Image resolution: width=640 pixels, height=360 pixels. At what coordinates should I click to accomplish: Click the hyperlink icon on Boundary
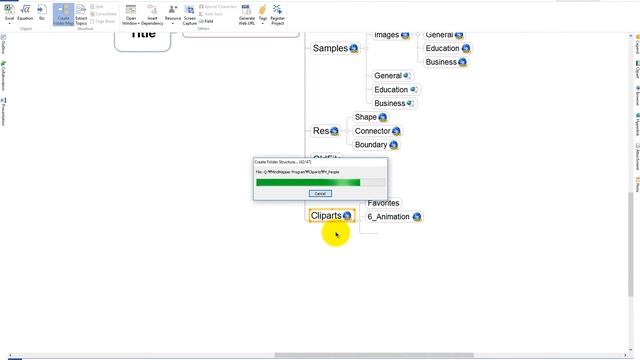coord(393,145)
